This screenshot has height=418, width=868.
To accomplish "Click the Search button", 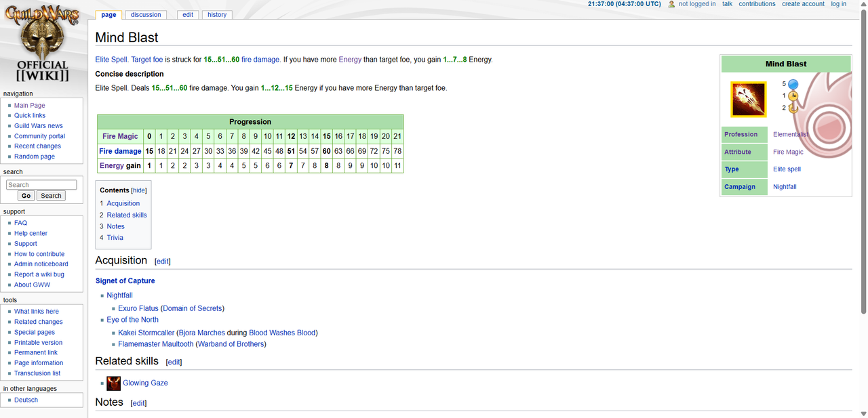I will pos(51,196).
